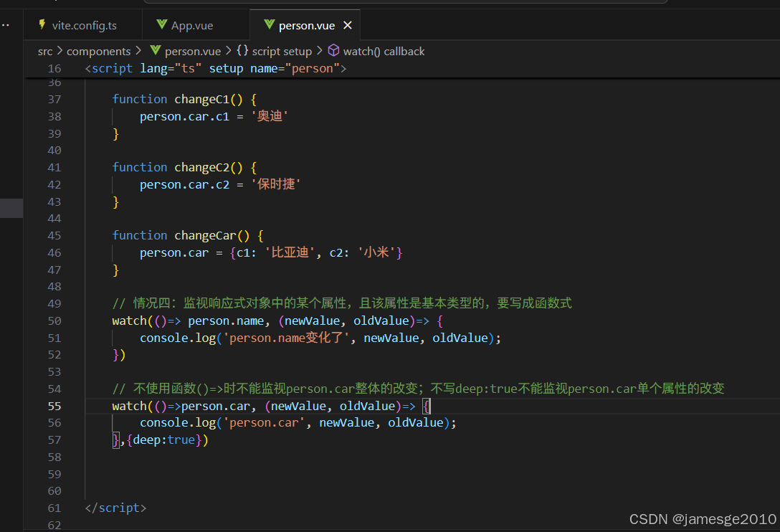This screenshot has width=780, height=532.
Task: Click the curly braces icon in the breadcrumb
Action: pos(242,50)
